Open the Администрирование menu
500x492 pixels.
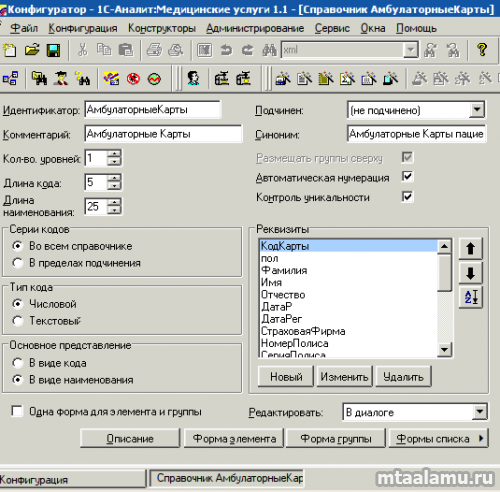255,28
